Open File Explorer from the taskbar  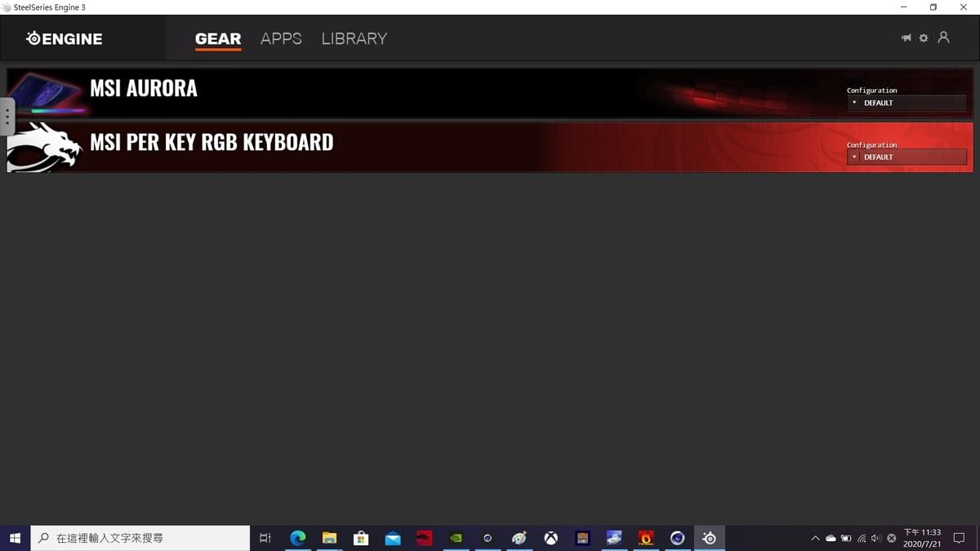pyautogui.click(x=329, y=538)
